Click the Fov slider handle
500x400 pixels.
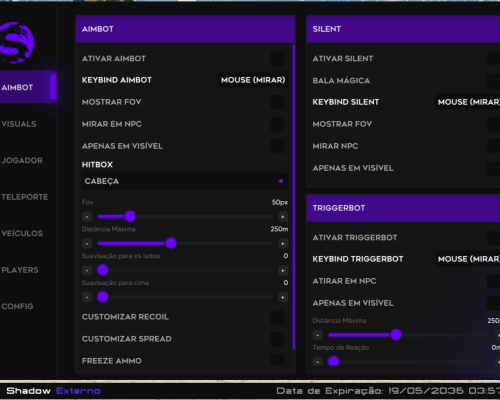(130, 216)
